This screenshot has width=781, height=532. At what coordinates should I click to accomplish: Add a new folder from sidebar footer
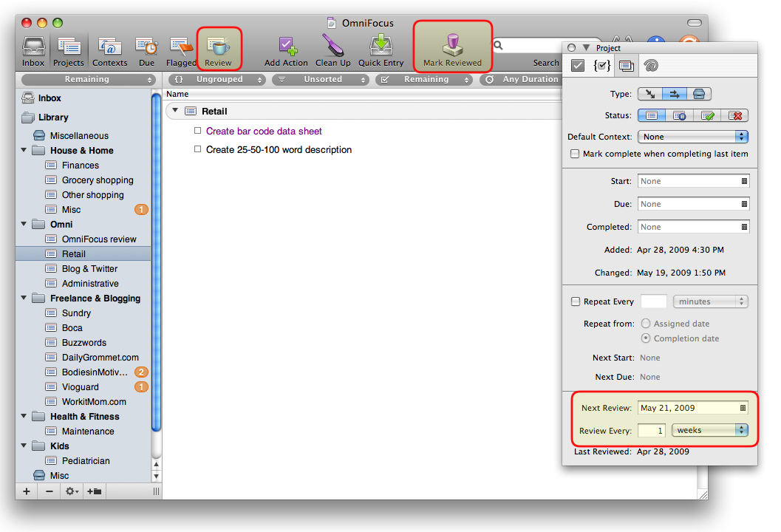(x=94, y=491)
